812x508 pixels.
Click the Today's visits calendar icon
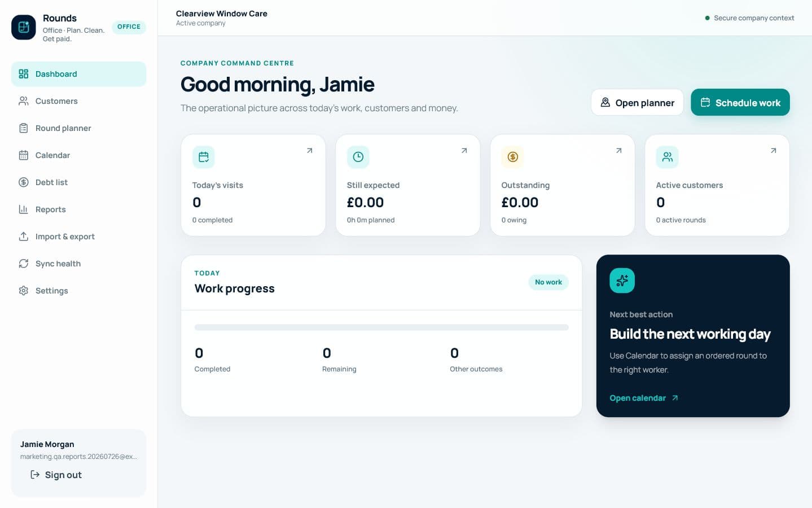pos(204,157)
